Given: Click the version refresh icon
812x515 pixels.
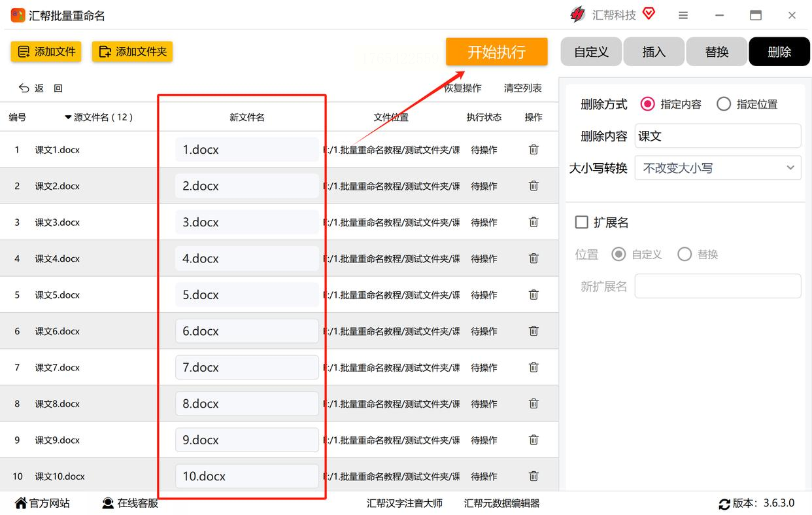Looking at the screenshot, I should [724, 504].
